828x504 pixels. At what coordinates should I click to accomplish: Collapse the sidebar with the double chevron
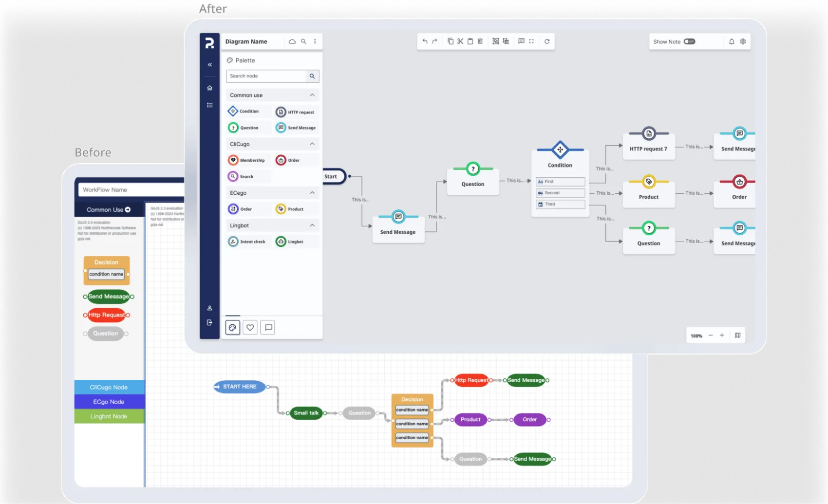click(x=210, y=65)
